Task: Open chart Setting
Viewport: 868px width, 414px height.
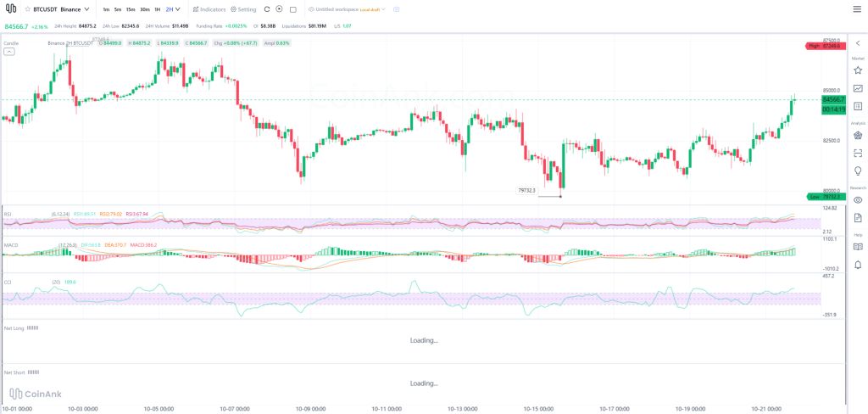Action: pos(243,9)
